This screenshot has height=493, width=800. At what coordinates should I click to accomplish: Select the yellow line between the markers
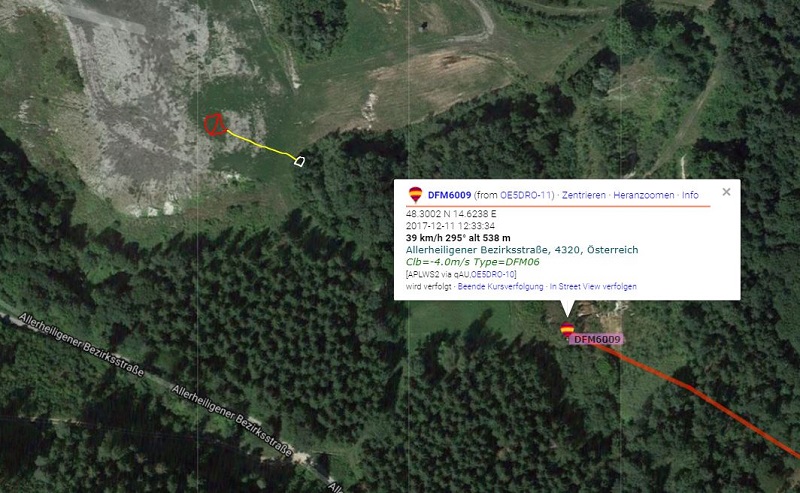point(261,144)
